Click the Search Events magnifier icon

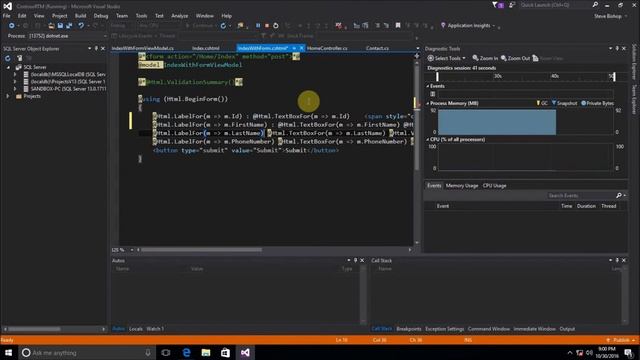point(619,196)
